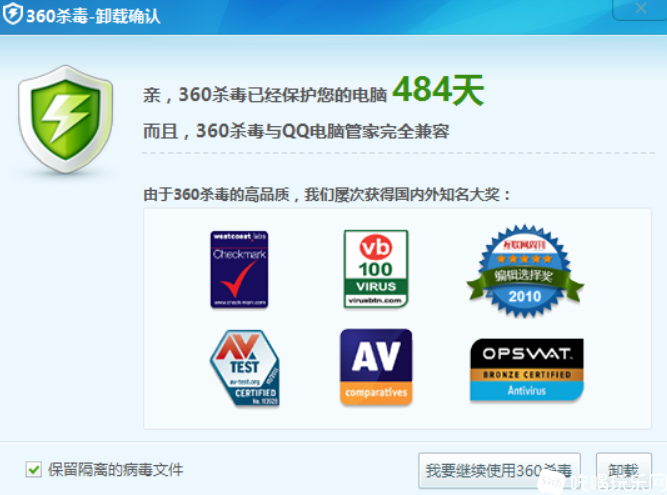Click the 保留隔离的病毒文件 label text
This screenshot has height=495, width=667.
[115, 470]
